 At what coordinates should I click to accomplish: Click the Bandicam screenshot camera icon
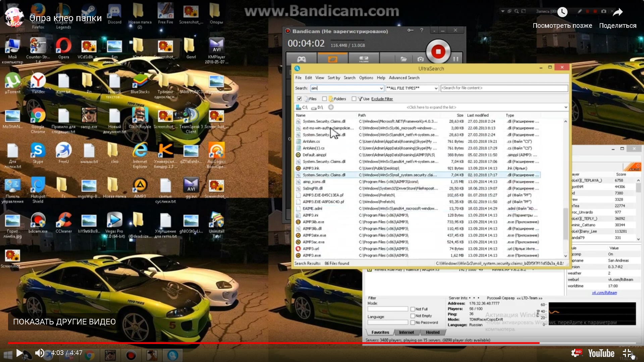(x=420, y=59)
